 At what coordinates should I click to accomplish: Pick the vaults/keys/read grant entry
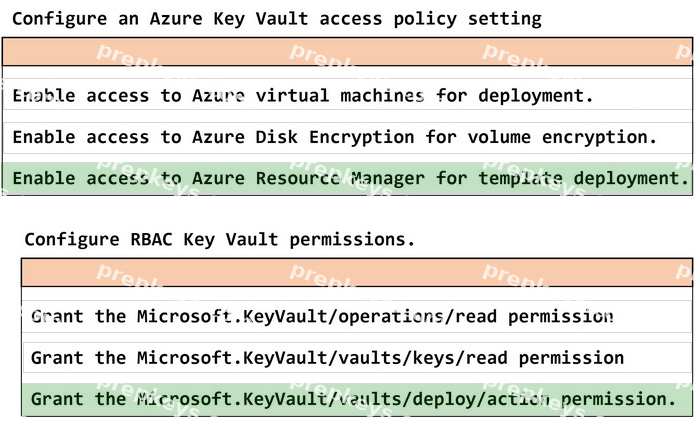357,358
